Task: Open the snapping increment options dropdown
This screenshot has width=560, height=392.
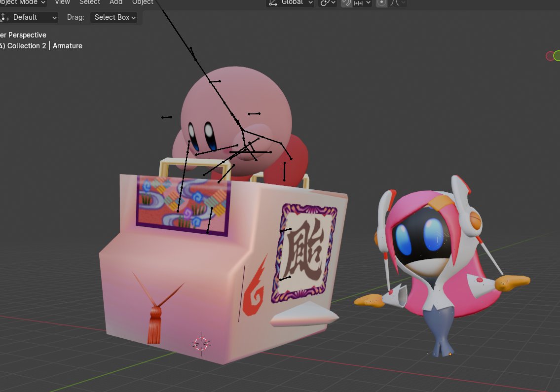Action: click(362, 3)
